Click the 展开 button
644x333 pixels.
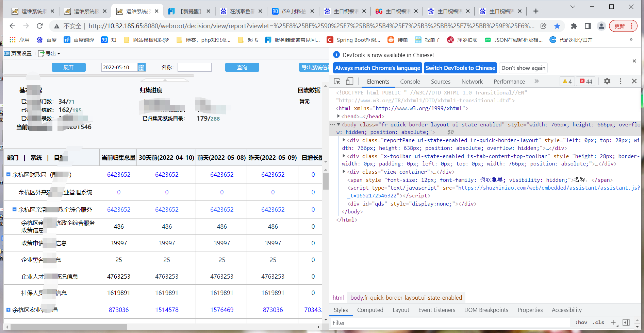tap(69, 67)
